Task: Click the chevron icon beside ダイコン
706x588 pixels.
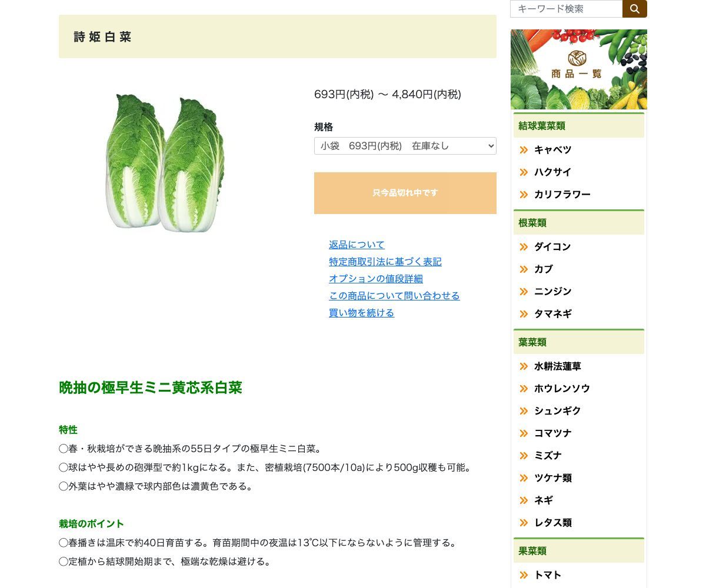Action: [x=523, y=247]
